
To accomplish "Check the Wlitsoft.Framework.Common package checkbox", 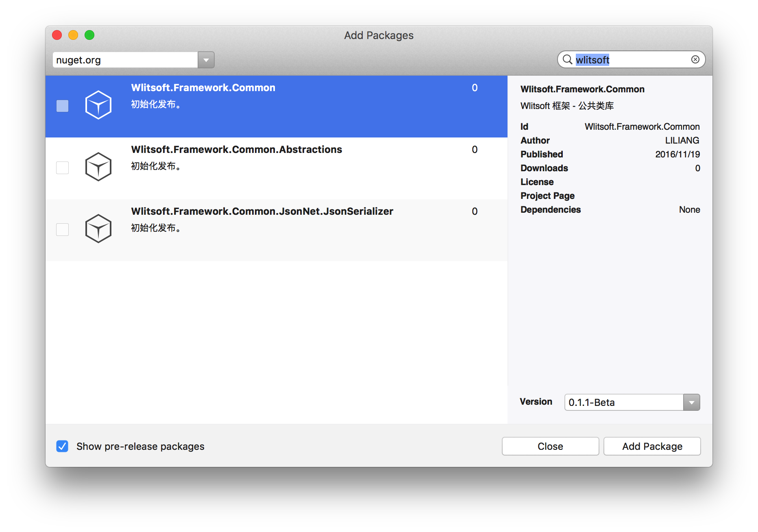I will [x=62, y=106].
